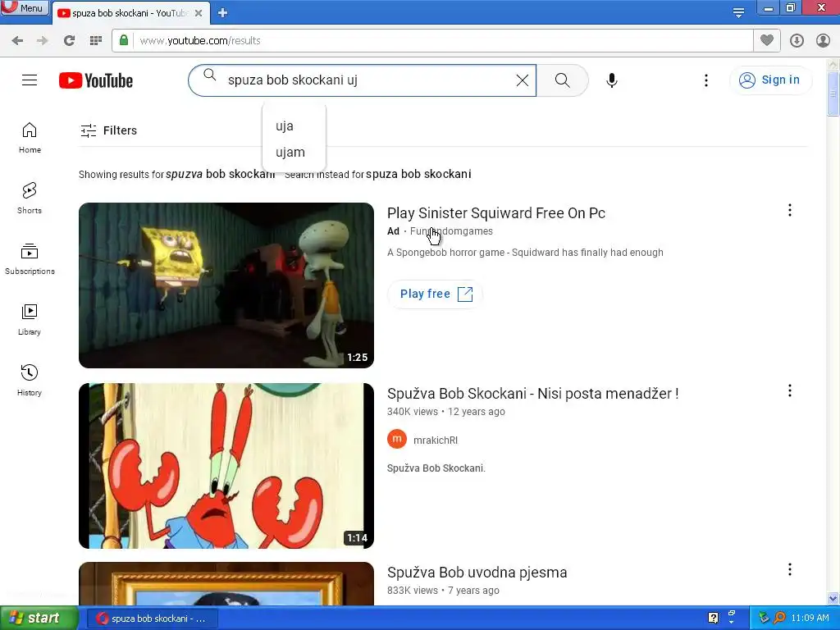Viewport: 840px width, 630px height.
Task: Click the orange magnifier tray icon
Action: pyautogui.click(x=779, y=619)
